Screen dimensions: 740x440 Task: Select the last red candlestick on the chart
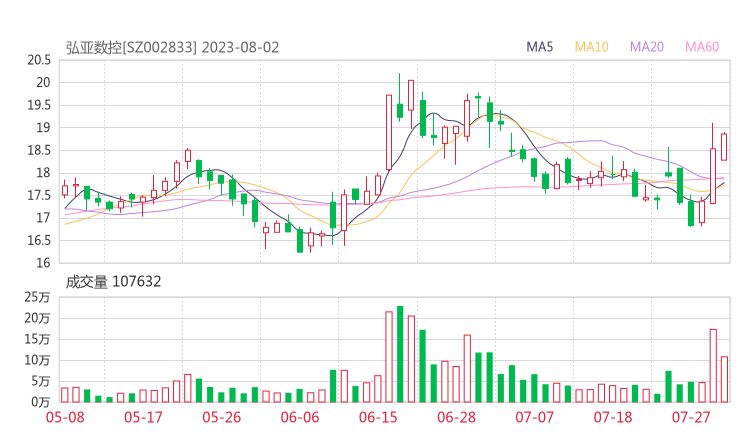pyautogui.click(x=724, y=147)
